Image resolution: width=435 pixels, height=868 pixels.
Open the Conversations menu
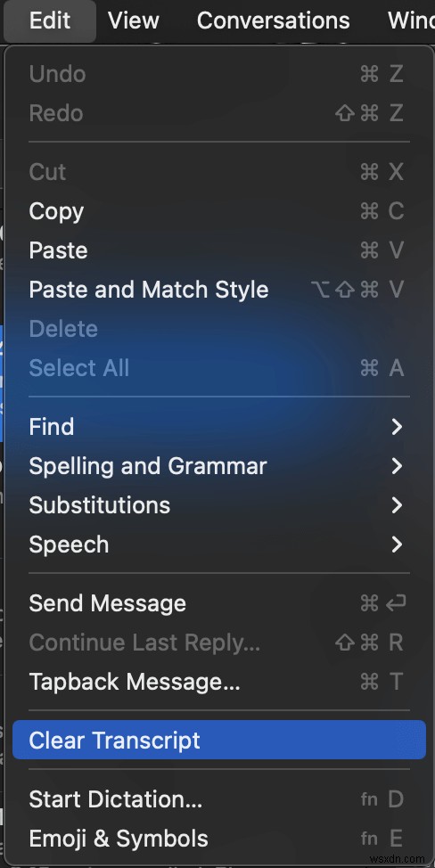274,20
